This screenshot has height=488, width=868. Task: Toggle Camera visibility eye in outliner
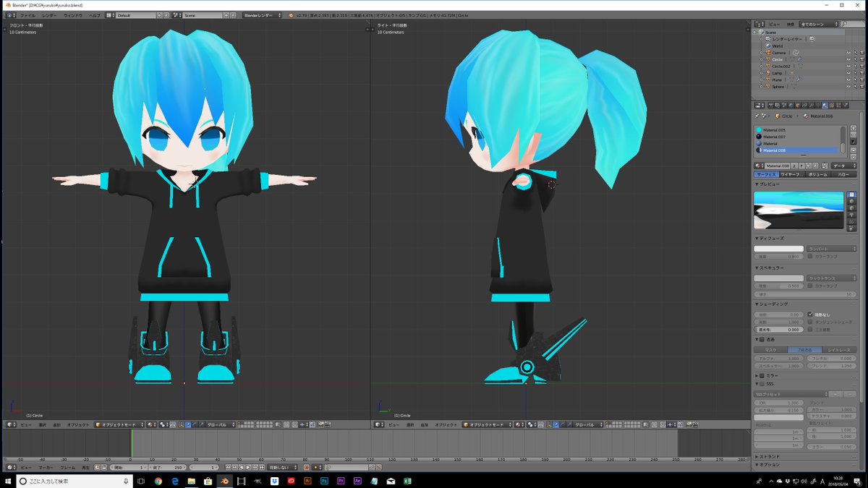(848, 53)
